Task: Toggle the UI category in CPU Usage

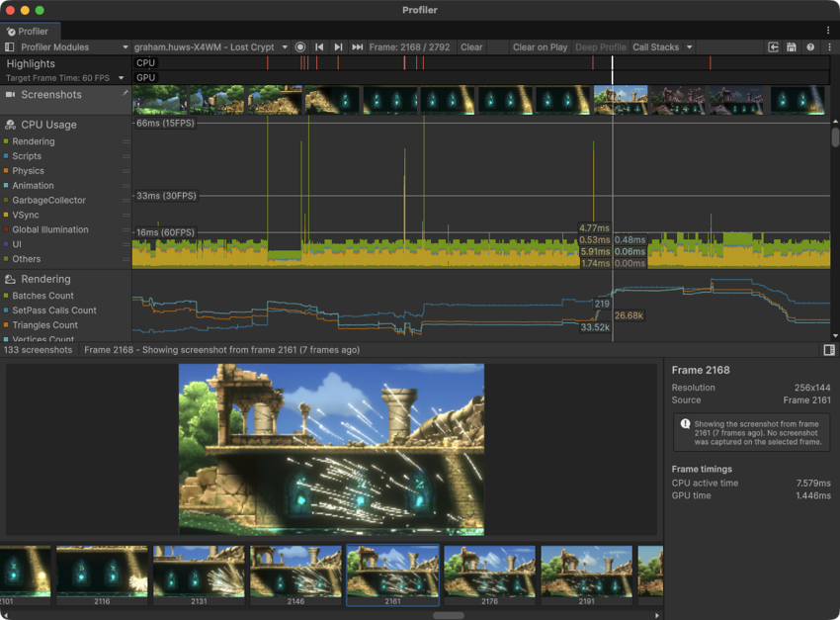Action: (x=6, y=244)
